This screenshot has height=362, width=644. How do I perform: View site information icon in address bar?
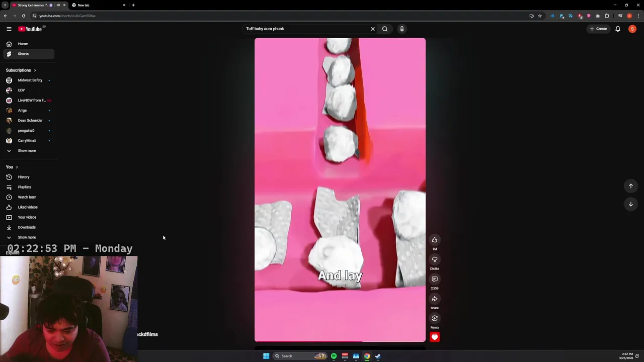34,16
